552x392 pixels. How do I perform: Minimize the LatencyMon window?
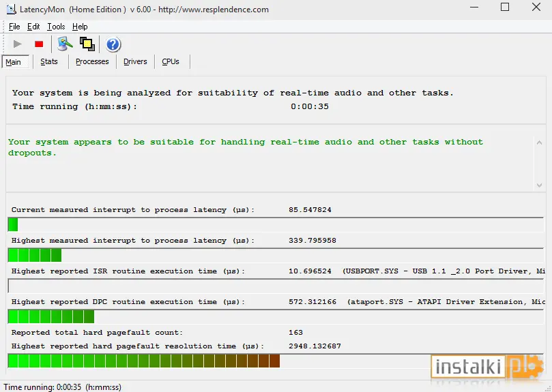pyautogui.click(x=474, y=7)
